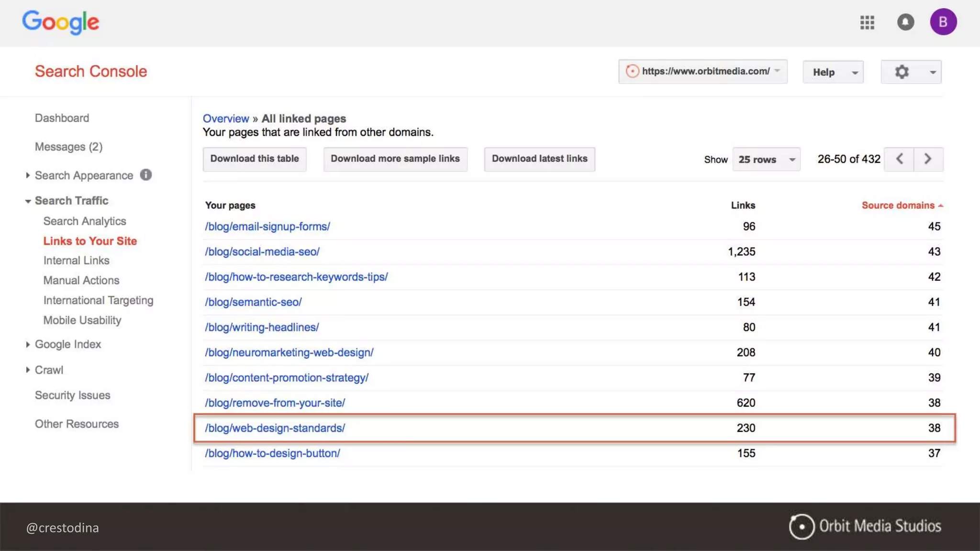Open the 25 rows dropdown

pyautogui.click(x=766, y=160)
